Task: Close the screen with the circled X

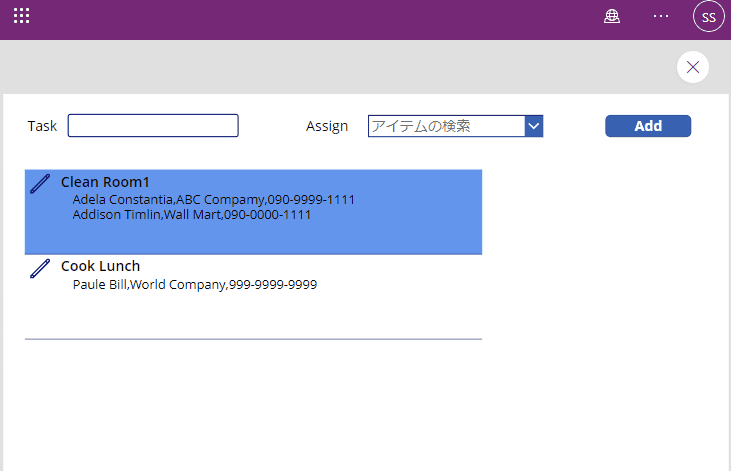Action: (693, 67)
